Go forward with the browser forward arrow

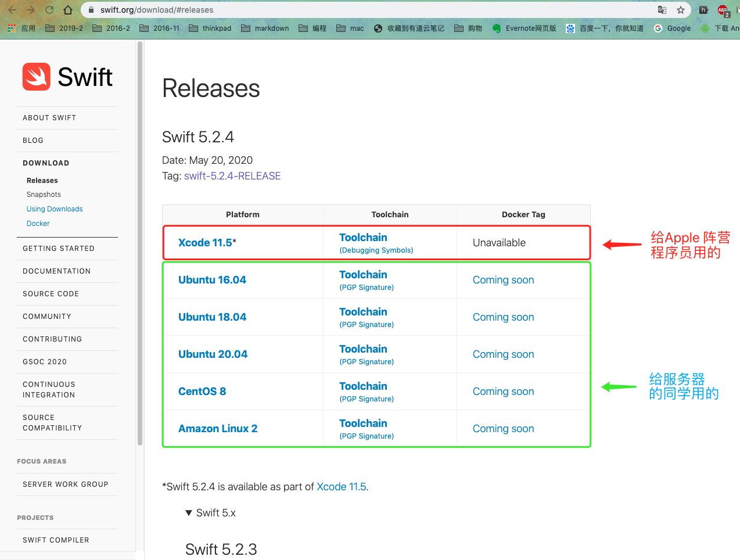coord(31,10)
